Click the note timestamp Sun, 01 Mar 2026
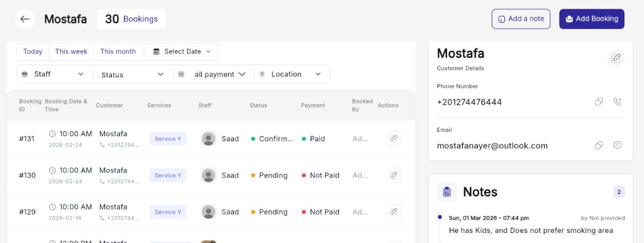The image size is (644, 243). 489,218
